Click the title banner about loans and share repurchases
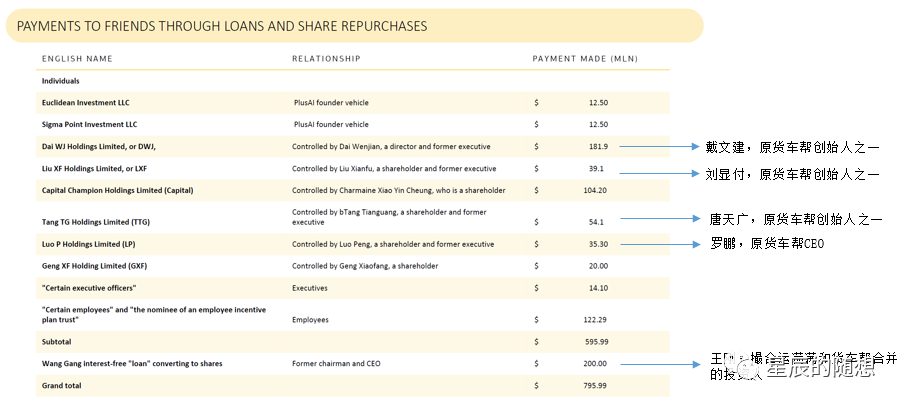The image size is (905, 407). [x=222, y=26]
